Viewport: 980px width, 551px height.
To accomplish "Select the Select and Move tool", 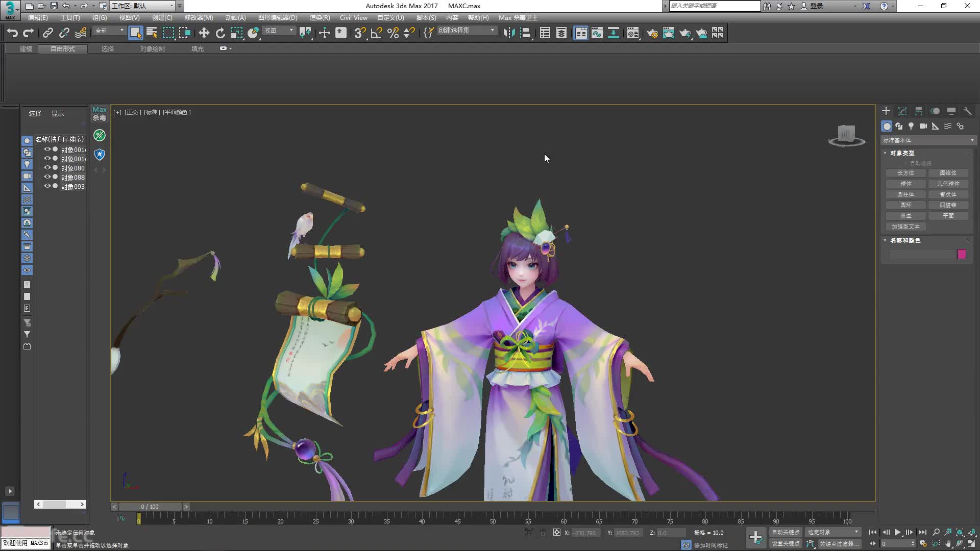I will click(204, 33).
